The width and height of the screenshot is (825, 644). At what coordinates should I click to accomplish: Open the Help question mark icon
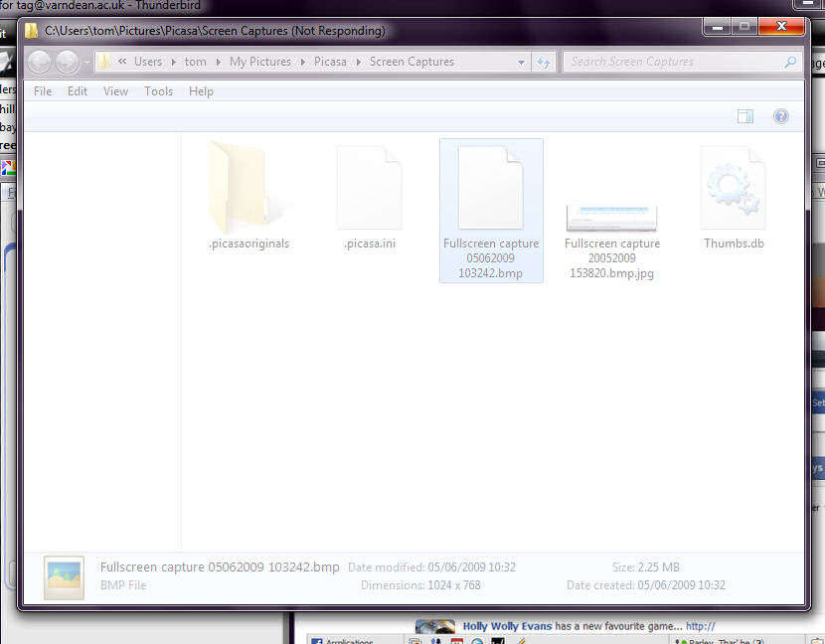(x=781, y=117)
